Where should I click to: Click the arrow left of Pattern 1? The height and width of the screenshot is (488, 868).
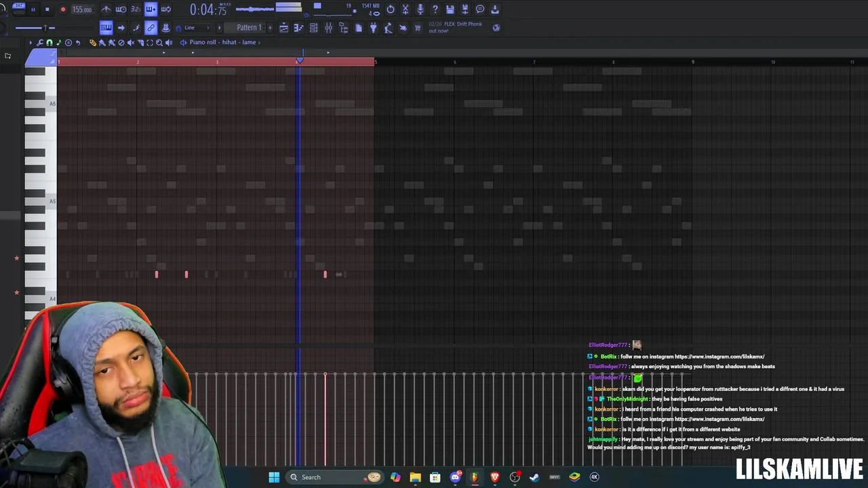[x=219, y=28]
